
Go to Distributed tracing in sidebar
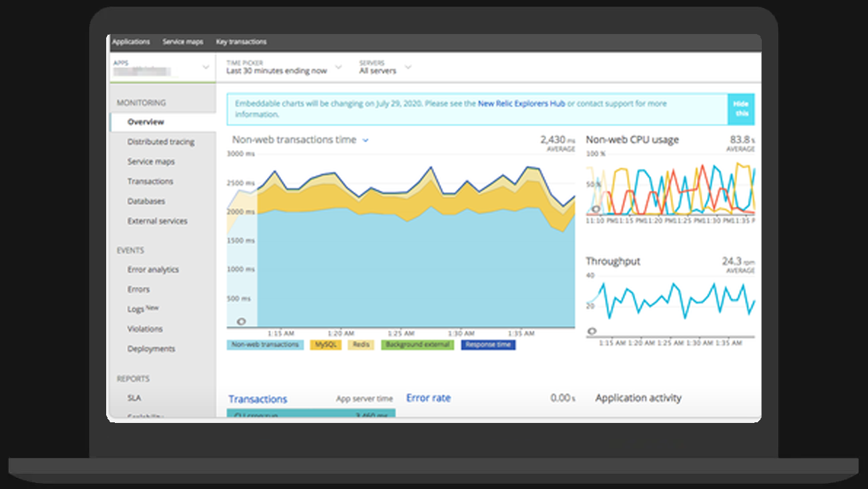coord(161,142)
